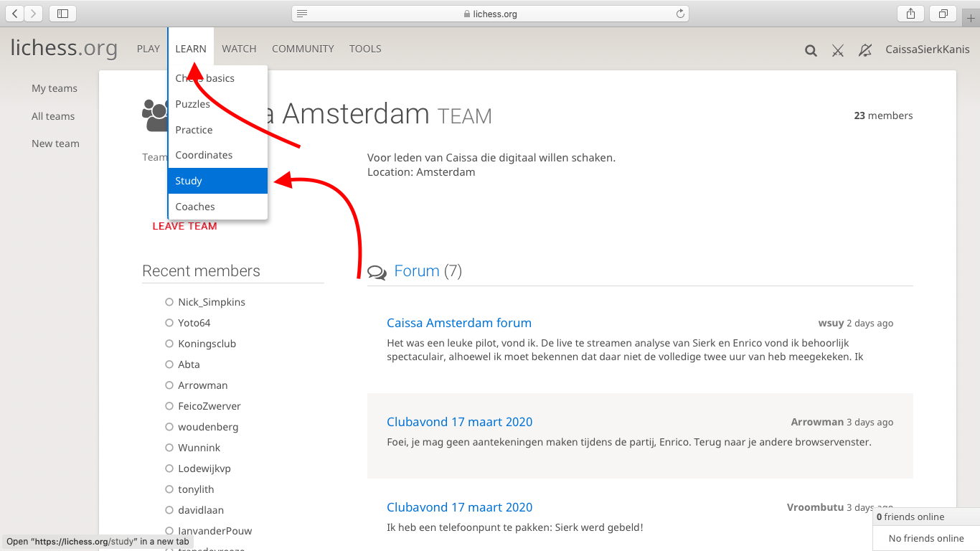Open FeicoZwerver member profile
This screenshot has width=980, height=551.
coord(209,406)
